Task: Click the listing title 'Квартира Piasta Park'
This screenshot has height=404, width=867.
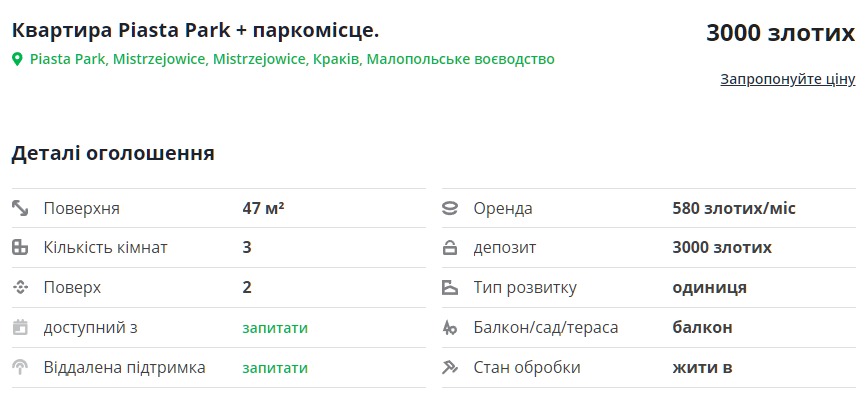Action: [196, 30]
